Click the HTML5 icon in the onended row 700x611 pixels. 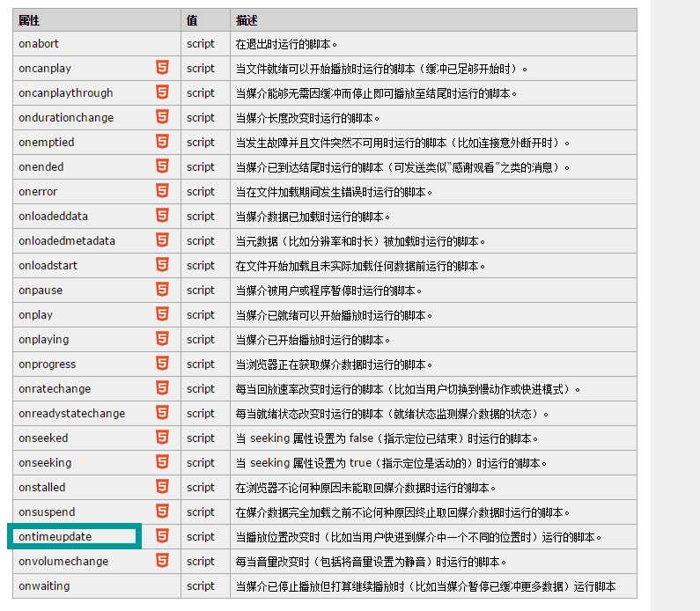pyautogui.click(x=163, y=166)
